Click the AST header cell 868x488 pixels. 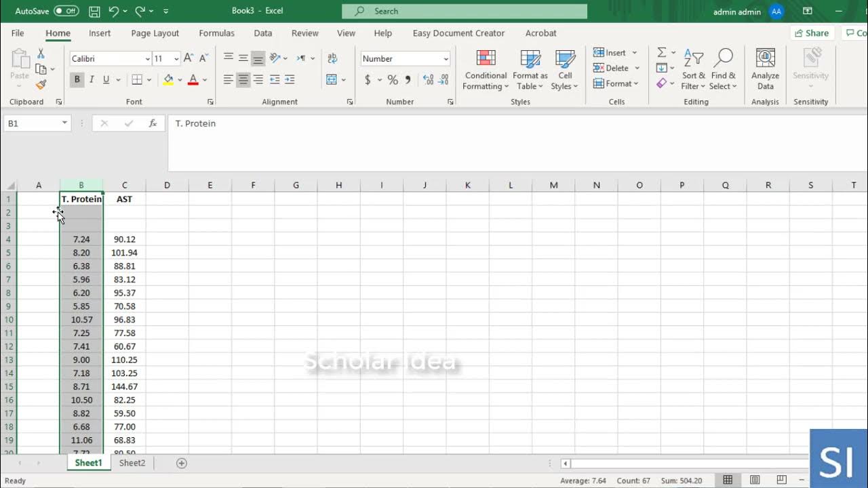125,199
